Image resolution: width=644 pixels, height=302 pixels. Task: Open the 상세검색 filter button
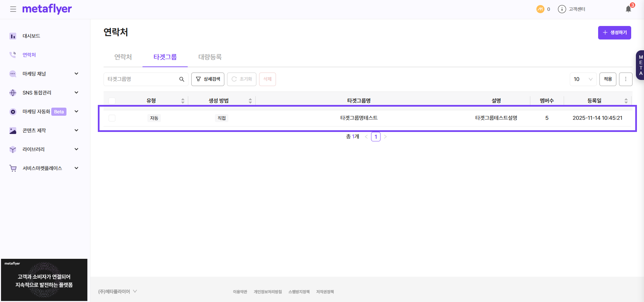pyautogui.click(x=208, y=79)
